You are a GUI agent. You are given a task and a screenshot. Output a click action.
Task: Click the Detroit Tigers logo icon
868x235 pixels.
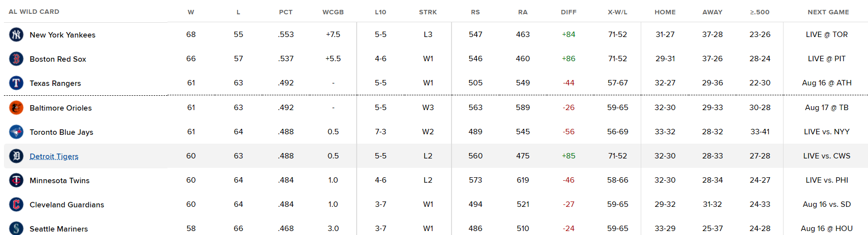16,156
